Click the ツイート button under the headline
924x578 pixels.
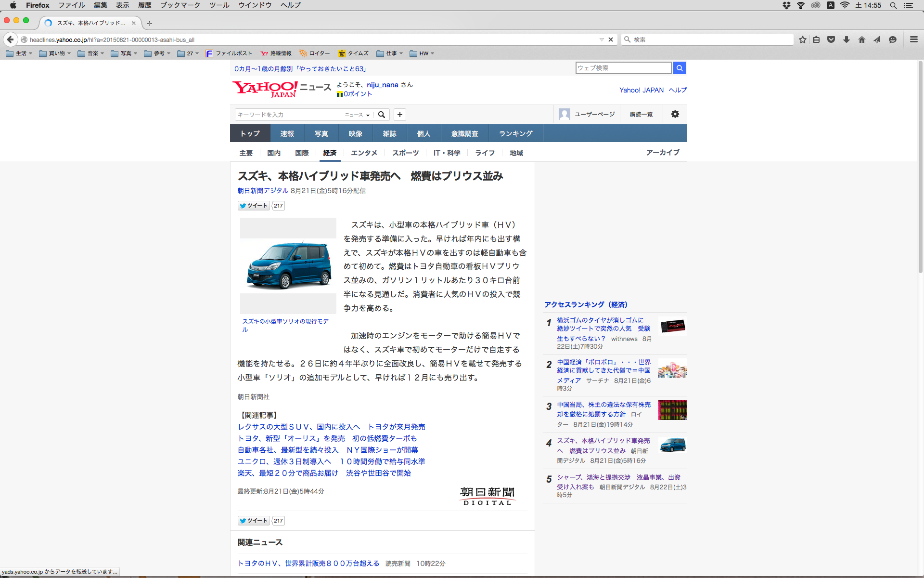click(254, 206)
